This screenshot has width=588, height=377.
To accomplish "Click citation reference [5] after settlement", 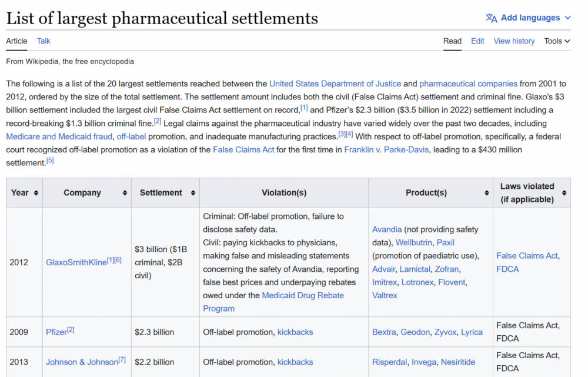I will coord(50,161).
